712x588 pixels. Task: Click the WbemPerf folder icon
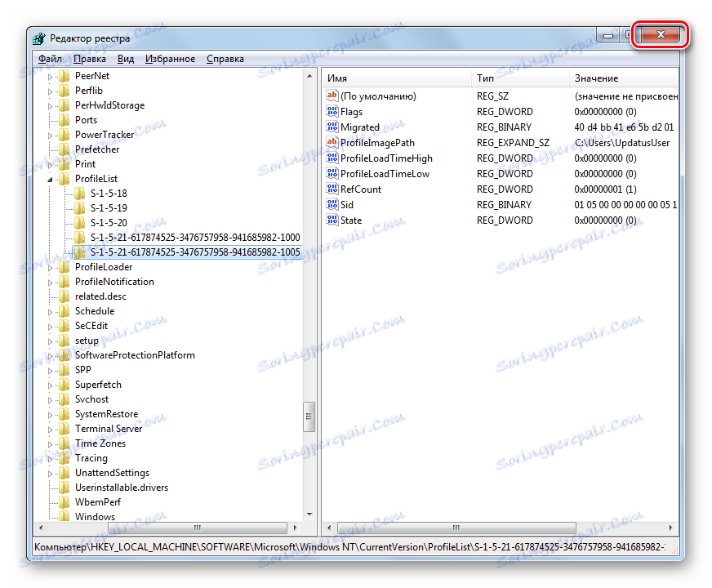point(65,502)
